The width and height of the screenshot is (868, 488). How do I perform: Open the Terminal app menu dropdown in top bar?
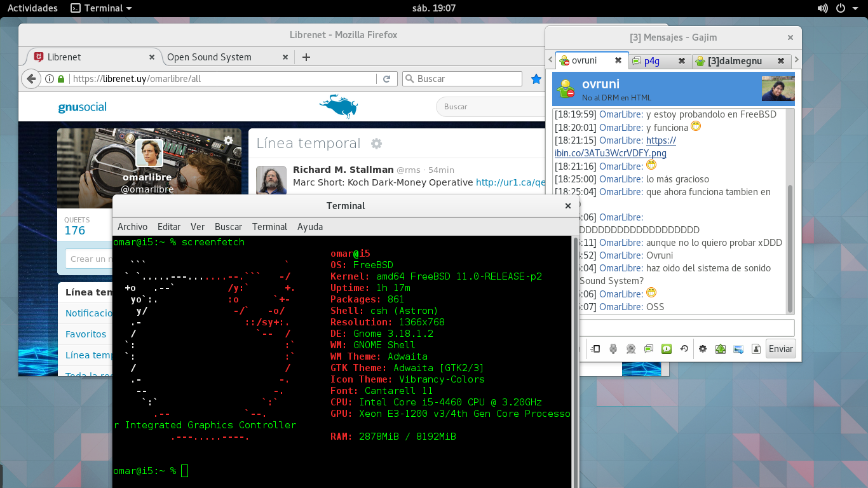click(x=102, y=8)
